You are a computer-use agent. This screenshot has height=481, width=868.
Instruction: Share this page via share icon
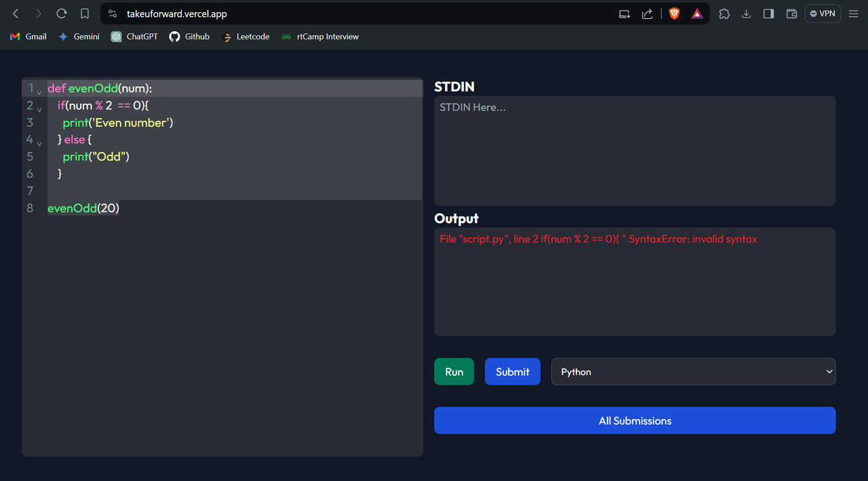[x=647, y=14]
